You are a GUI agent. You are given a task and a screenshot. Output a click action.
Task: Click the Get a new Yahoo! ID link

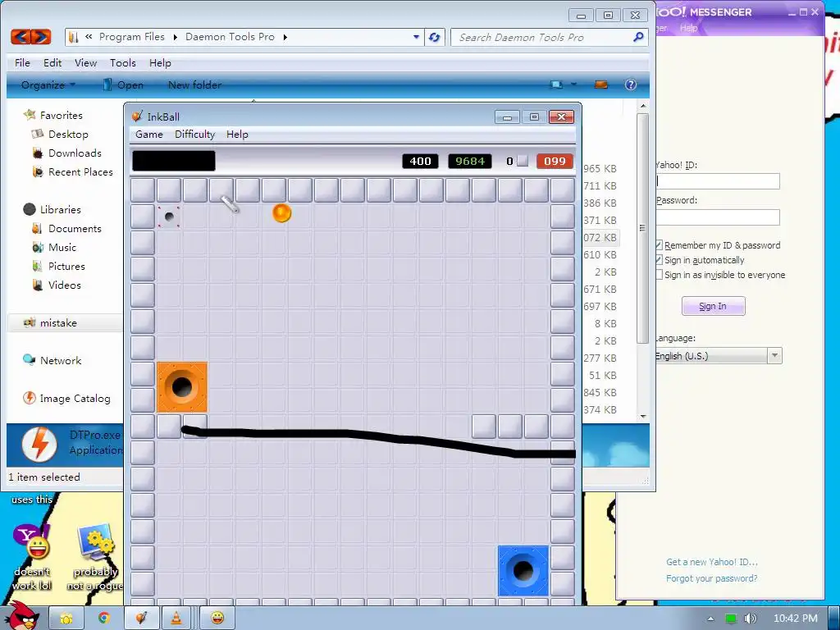click(711, 561)
